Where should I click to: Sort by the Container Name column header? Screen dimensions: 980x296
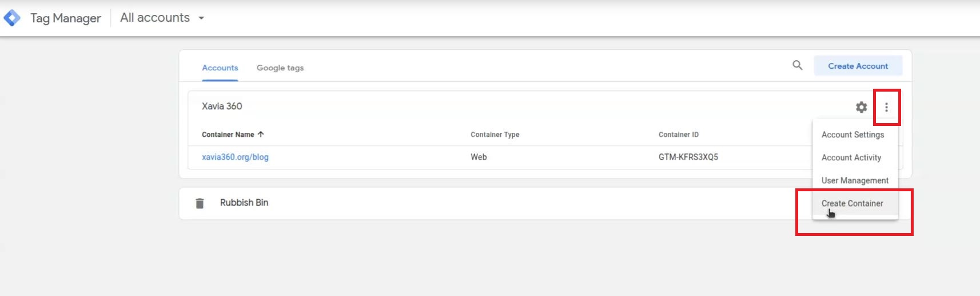click(228, 135)
